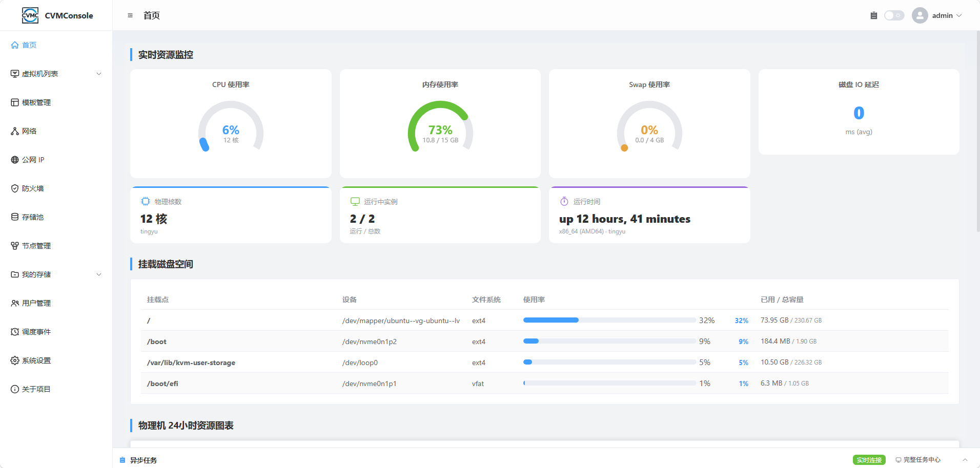Click the 运行时间 stopwatch icon
The width and height of the screenshot is (980, 468).
(564, 201)
